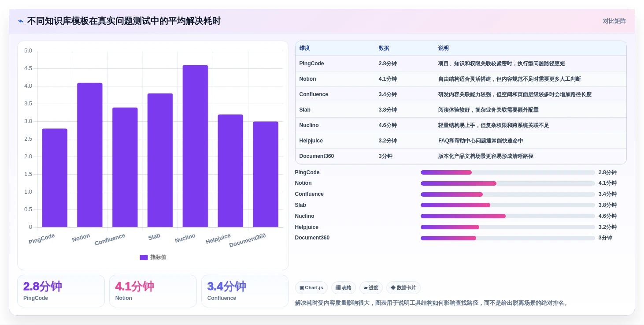644x325 pixels.
Task: Click the Slab progress bar
Action: click(x=507, y=205)
